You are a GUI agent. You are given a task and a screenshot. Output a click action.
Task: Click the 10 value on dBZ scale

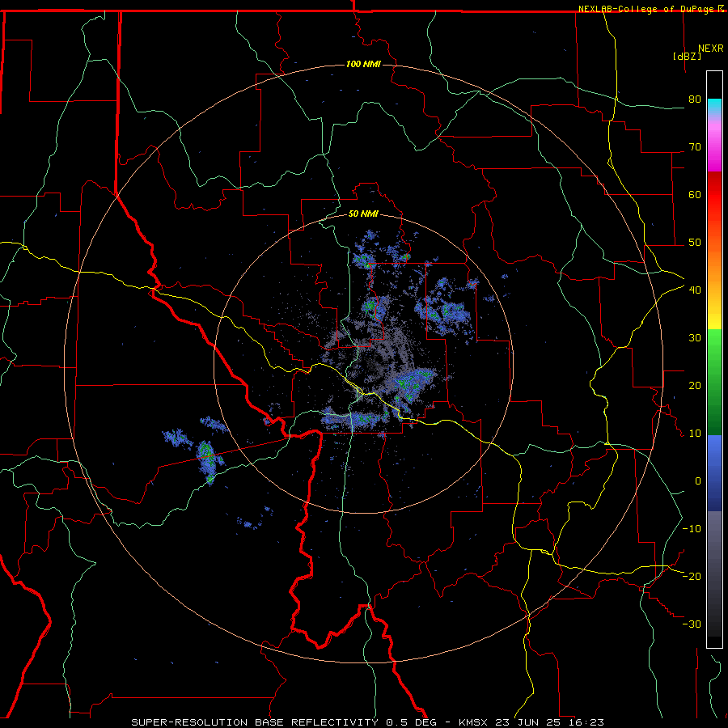[x=695, y=434]
